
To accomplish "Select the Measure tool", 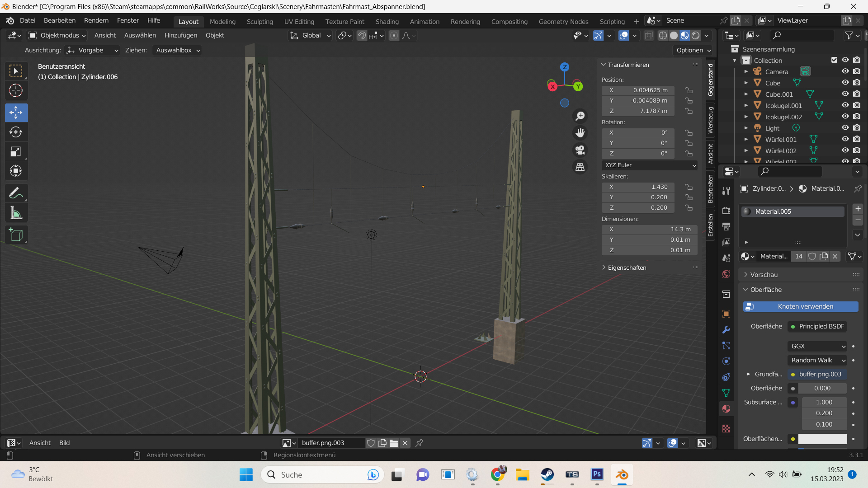I will (x=16, y=213).
